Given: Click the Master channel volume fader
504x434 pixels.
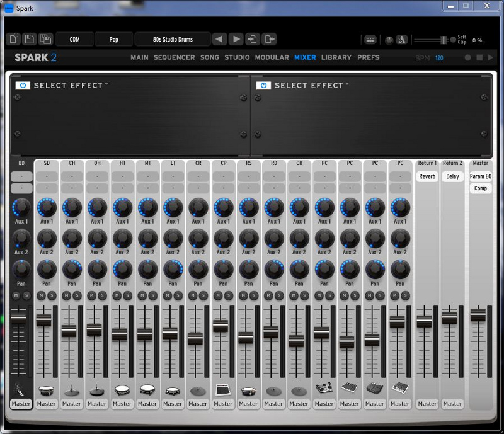Looking at the screenshot, I should coord(478,315).
